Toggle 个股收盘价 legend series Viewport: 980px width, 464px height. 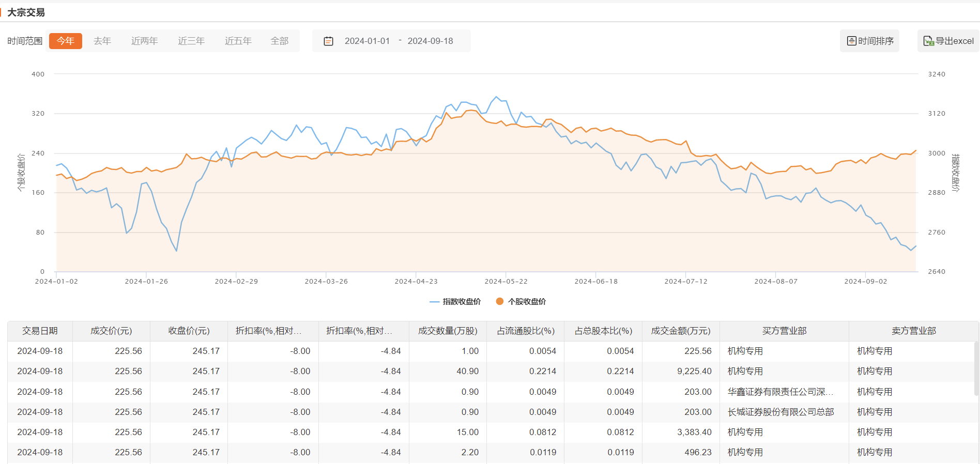pos(521,302)
